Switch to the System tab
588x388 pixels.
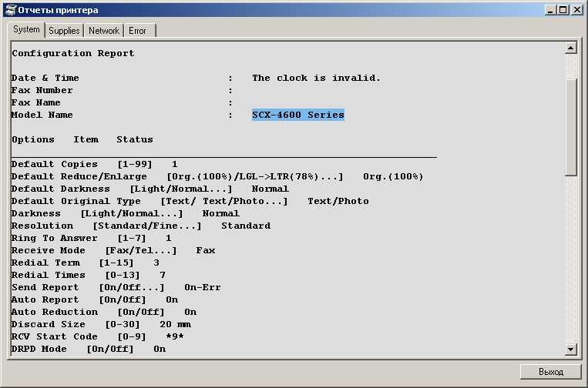click(26, 29)
